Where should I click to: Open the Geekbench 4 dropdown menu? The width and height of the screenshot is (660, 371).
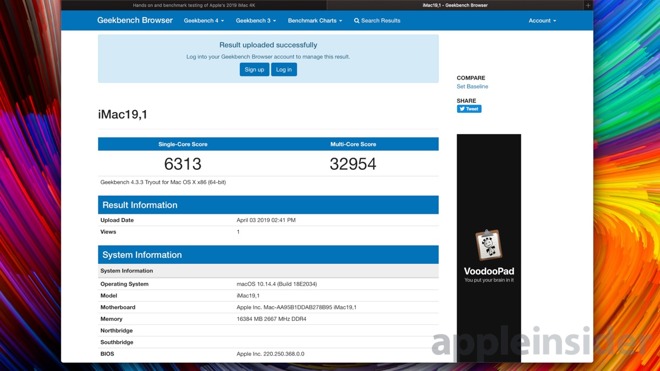204,21
